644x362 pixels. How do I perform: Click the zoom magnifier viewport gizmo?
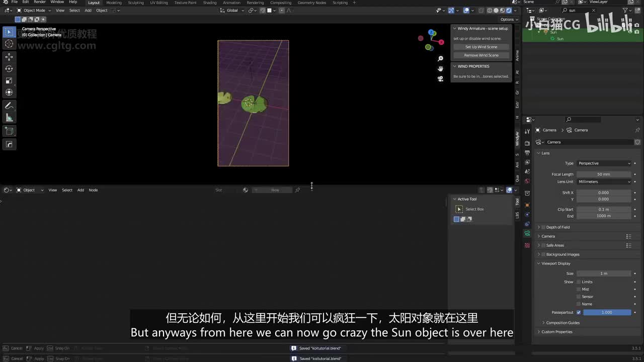click(440, 59)
